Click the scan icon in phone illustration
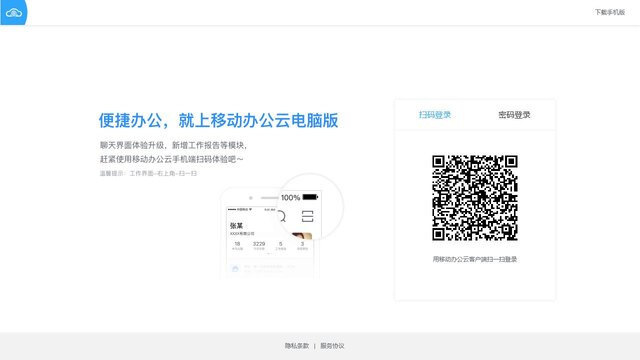 pos(307,216)
